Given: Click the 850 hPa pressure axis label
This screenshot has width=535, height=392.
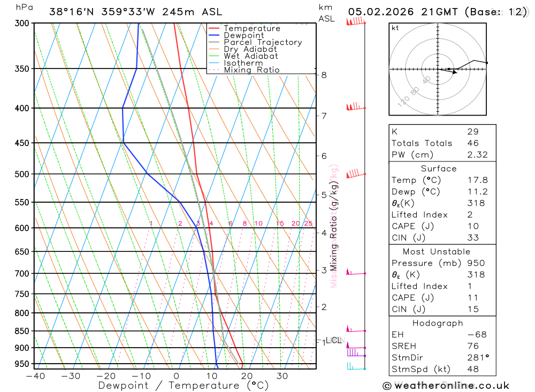Looking at the screenshot, I should coord(22,331).
